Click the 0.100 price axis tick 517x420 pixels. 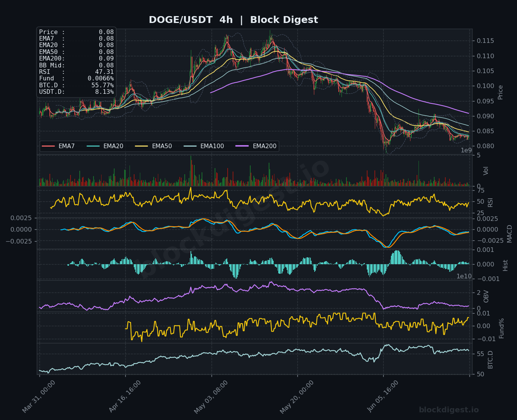(485, 86)
